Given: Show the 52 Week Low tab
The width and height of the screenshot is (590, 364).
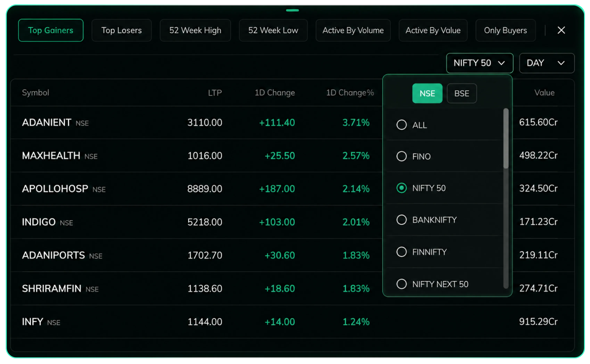Looking at the screenshot, I should (x=273, y=30).
